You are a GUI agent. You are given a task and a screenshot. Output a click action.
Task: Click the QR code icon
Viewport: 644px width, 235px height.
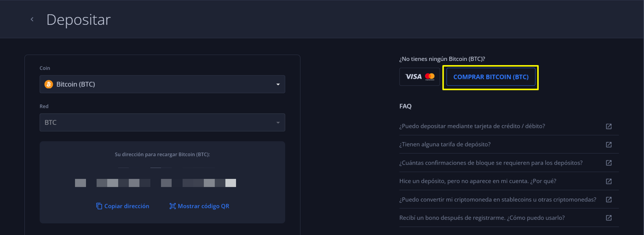pyautogui.click(x=173, y=206)
